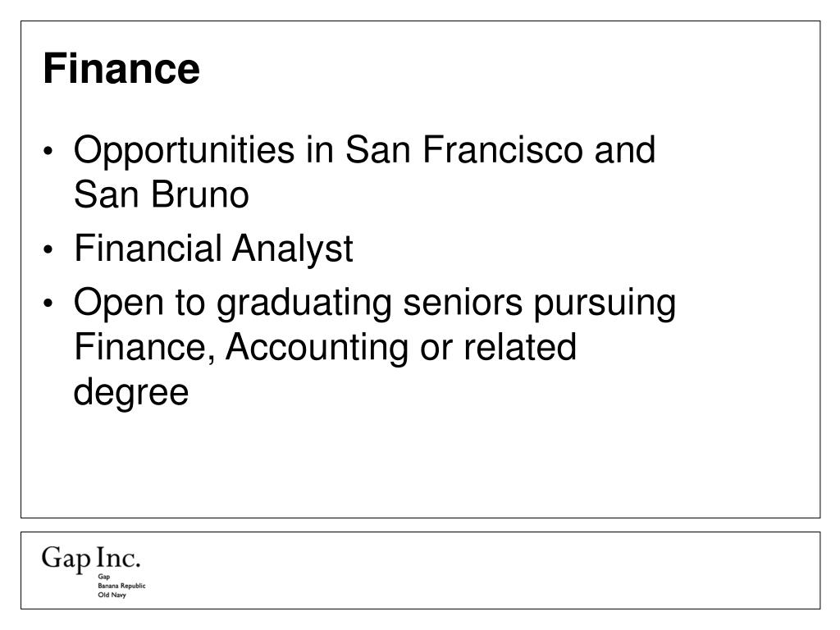Viewport: 840px width, 630px height.
Task: Click the third bullet point marker
Action: click(x=48, y=304)
